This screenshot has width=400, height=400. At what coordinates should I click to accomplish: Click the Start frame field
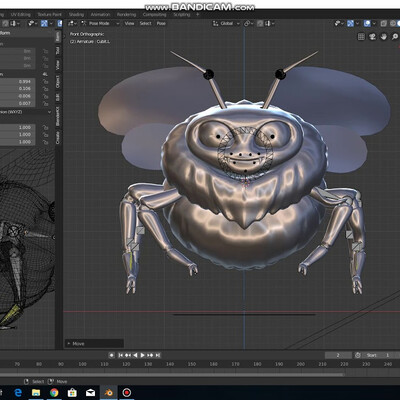[380, 355]
